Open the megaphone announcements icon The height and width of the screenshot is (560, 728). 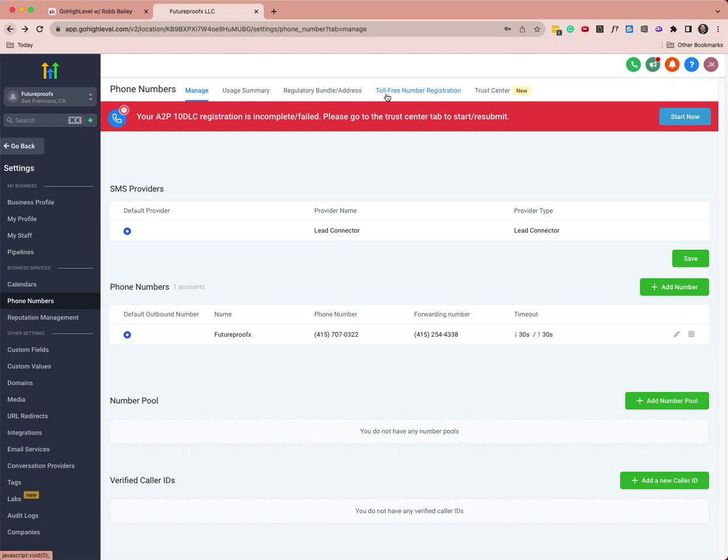[x=652, y=65]
